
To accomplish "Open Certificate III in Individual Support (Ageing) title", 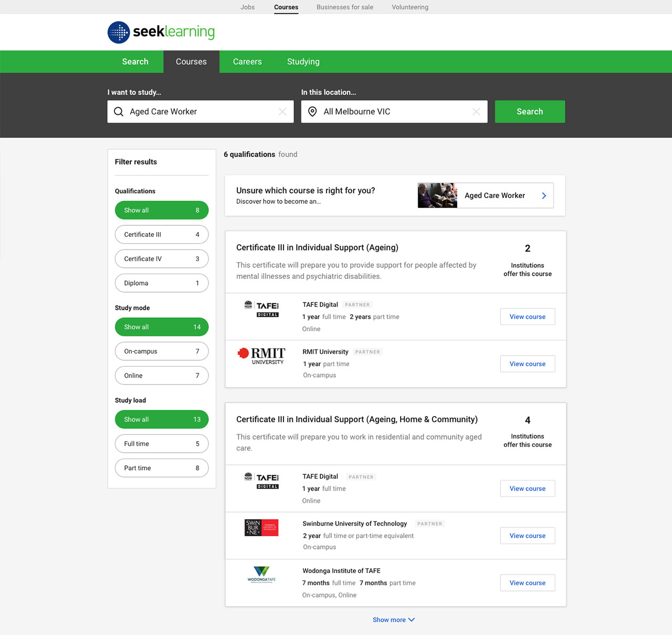I will click(317, 247).
